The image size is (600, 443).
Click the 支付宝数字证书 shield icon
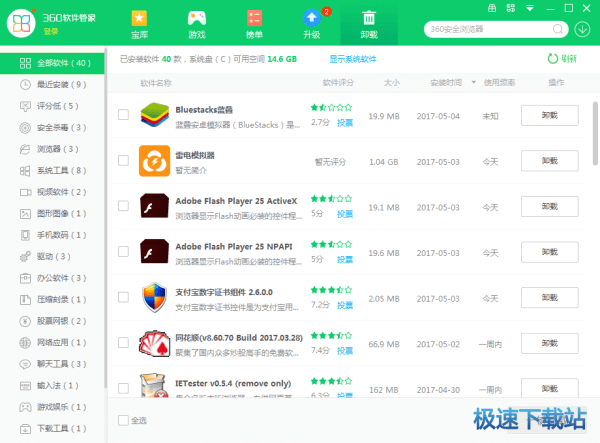coord(154,298)
